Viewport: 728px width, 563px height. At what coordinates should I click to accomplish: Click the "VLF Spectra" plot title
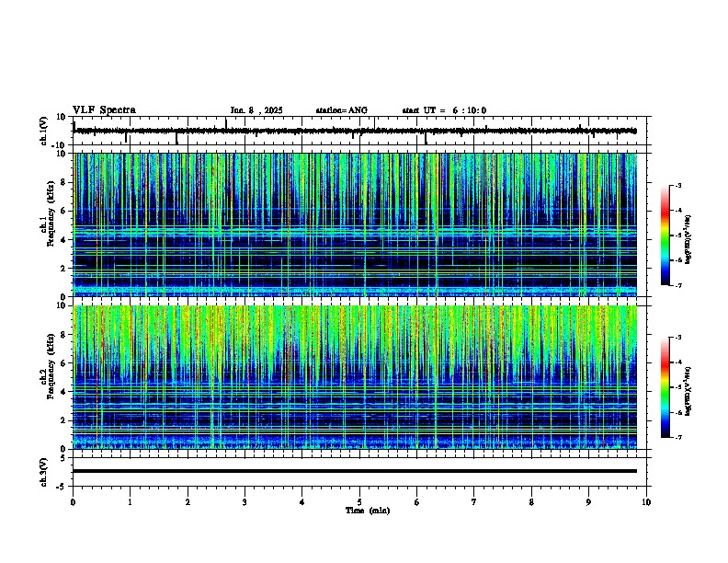pos(104,110)
